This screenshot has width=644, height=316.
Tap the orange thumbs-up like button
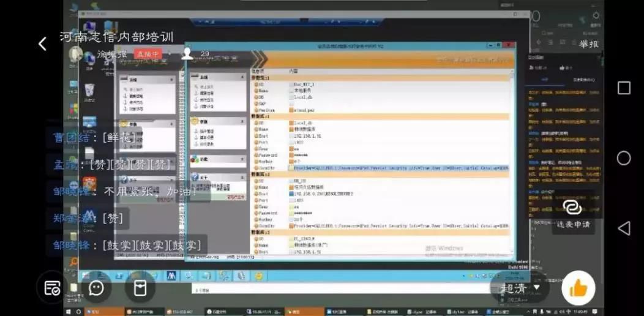[578, 288]
